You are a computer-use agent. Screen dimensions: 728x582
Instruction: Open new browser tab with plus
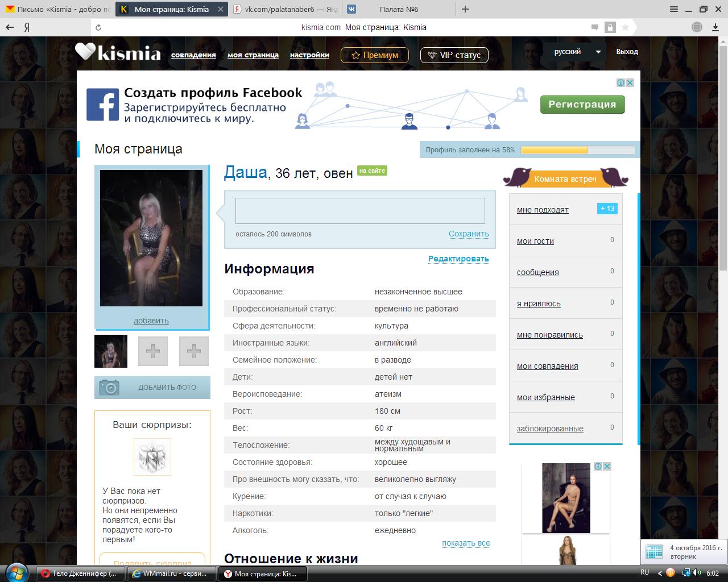coord(465,9)
